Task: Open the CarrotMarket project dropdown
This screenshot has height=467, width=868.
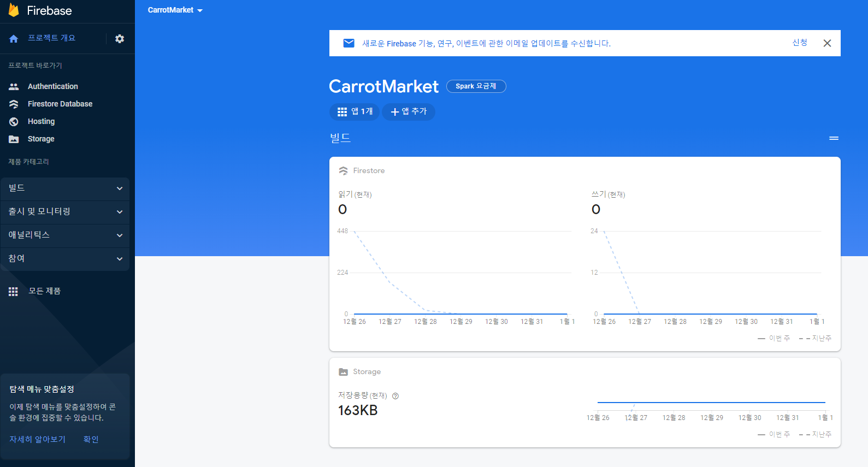Action: pyautogui.click(x=175, y=10)
